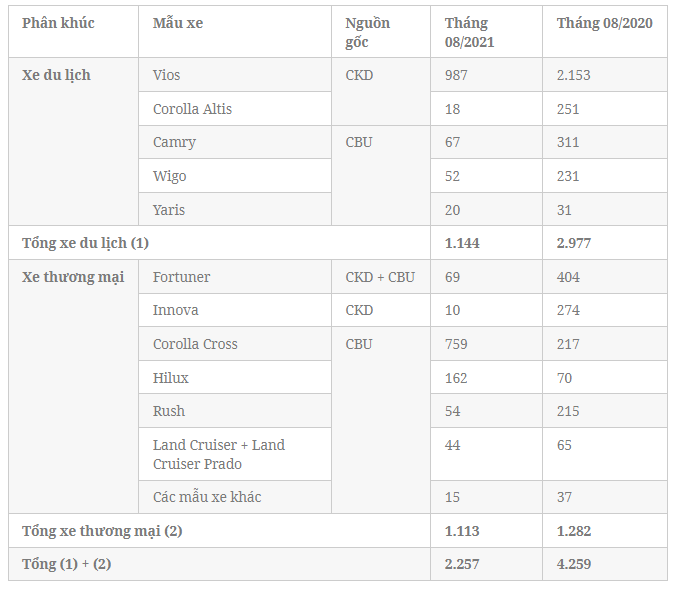Click the Vios model cell
This screenshot has width=678, height=592.
coord(167,75)
